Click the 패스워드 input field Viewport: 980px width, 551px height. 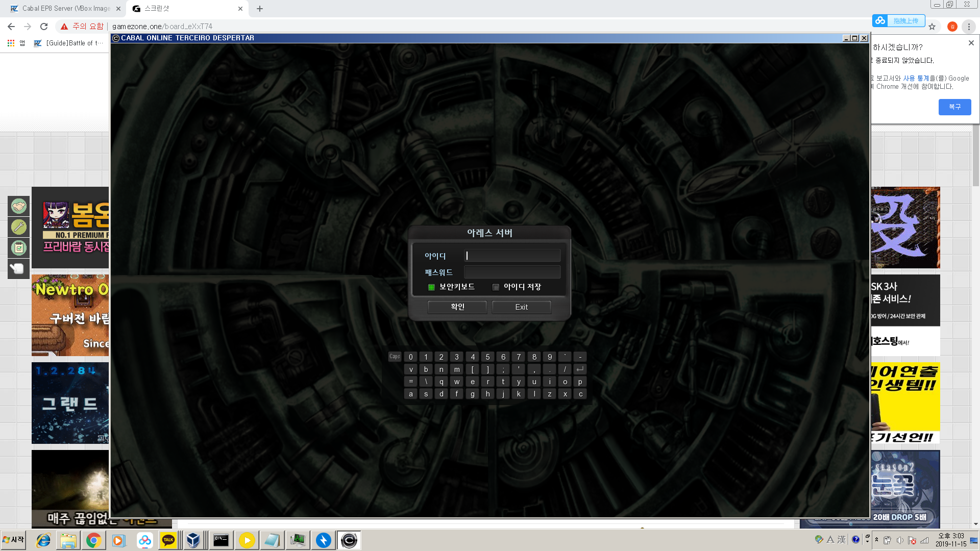pyautogui.click(x=512, y=272)
